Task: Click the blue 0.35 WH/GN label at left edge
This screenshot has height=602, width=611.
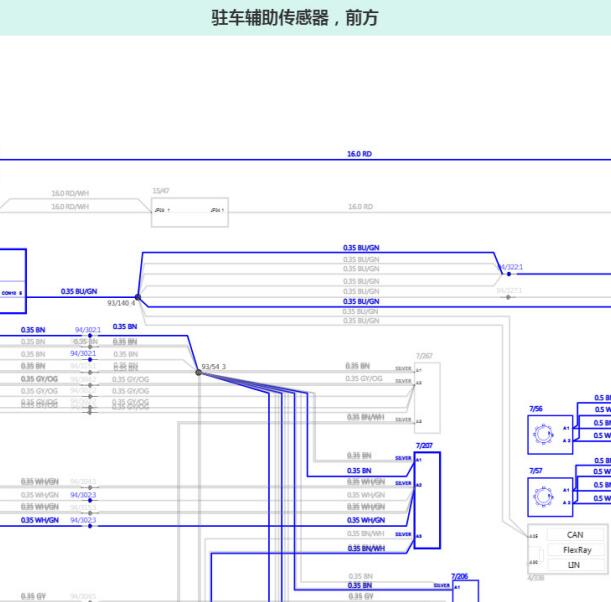Action: coord(40,520)
